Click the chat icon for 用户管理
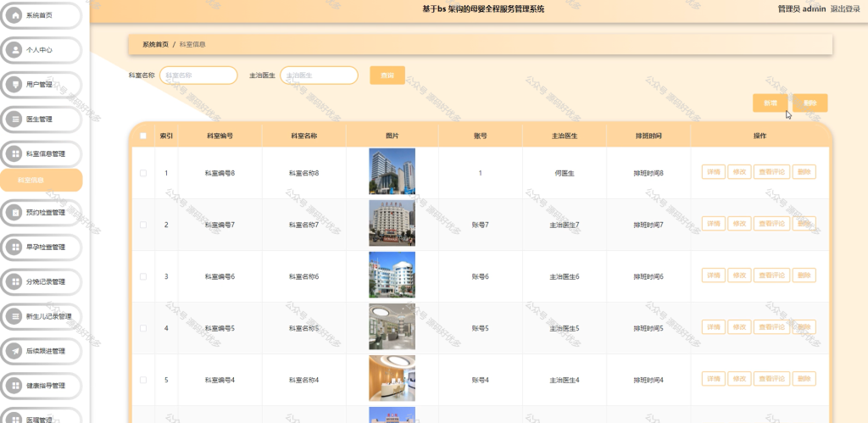This screenshot has width=868, height=423. click(15, 85)
